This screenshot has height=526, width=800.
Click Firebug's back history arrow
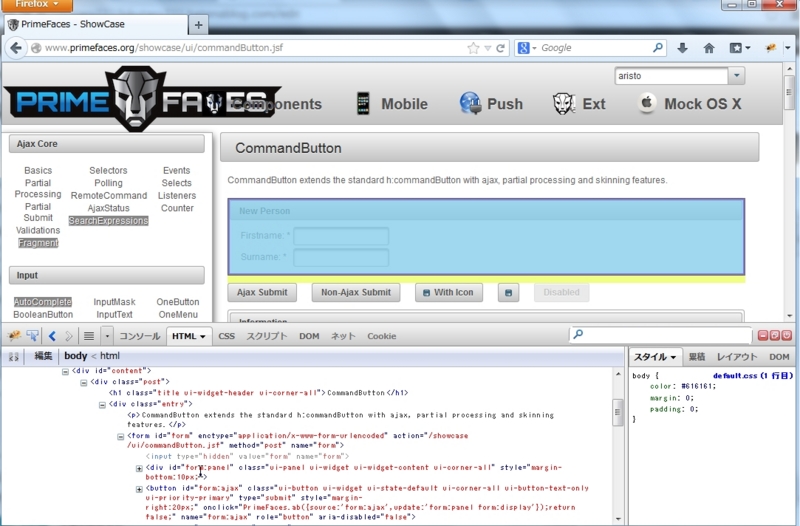point(52,336)
